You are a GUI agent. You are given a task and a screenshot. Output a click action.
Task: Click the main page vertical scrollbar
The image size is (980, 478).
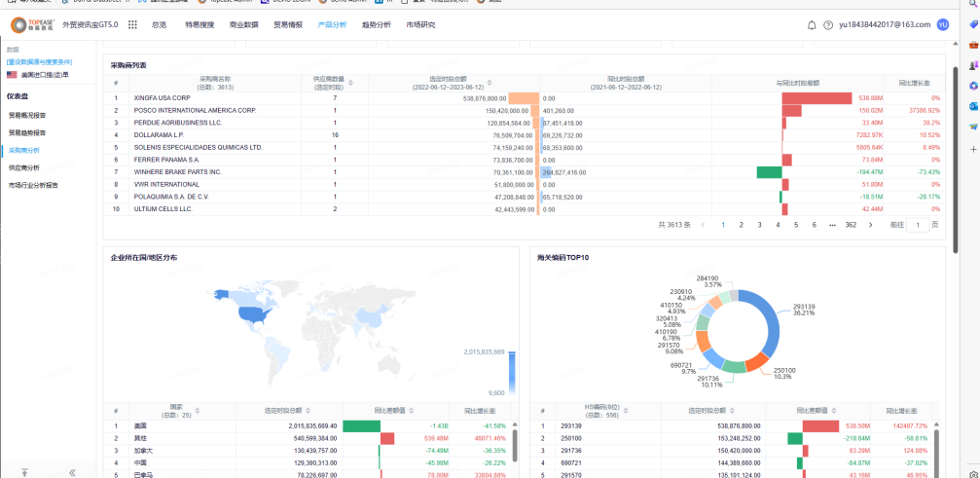(x=955, y=160)
